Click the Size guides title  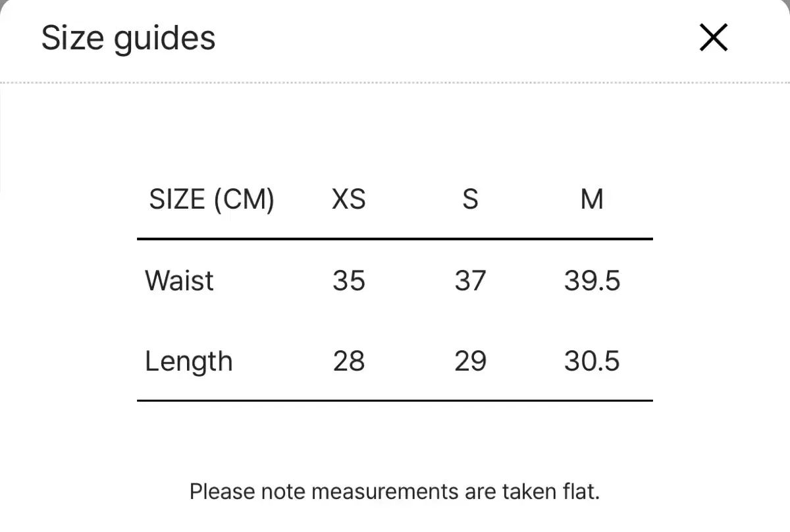(x=128, y=38)
